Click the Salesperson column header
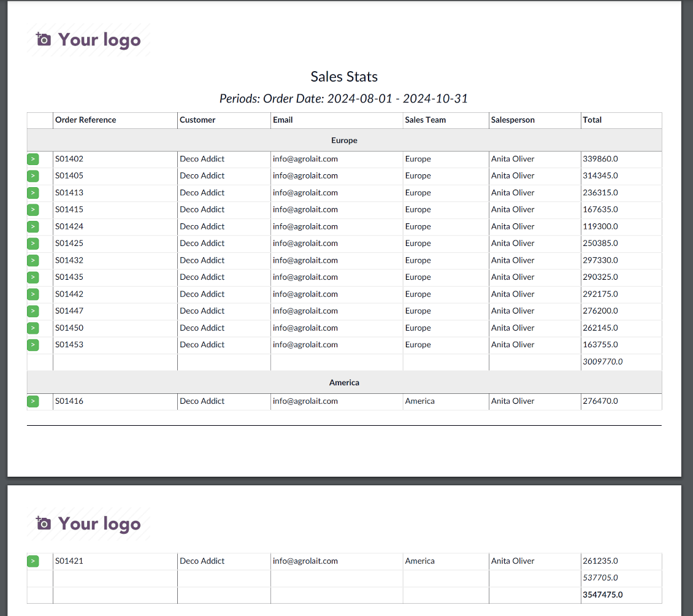693x616 pixels. [x=513, y=120]
